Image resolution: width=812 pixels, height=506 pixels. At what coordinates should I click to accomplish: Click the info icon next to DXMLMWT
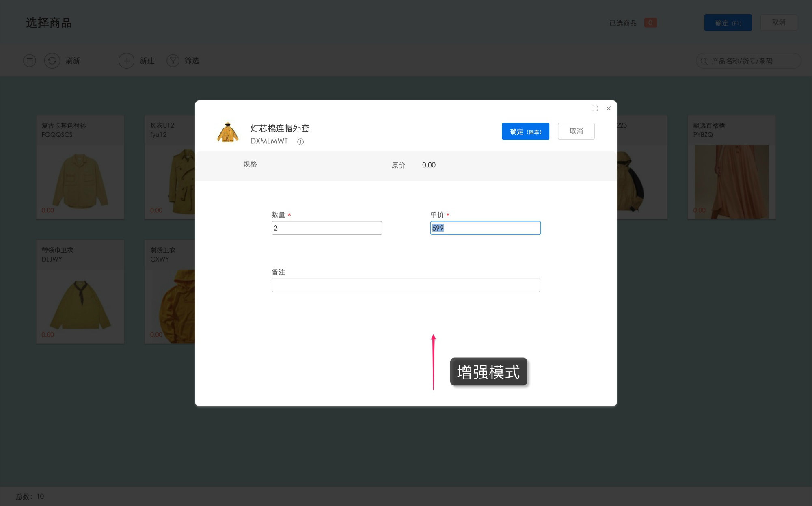[x=300, y=142]
